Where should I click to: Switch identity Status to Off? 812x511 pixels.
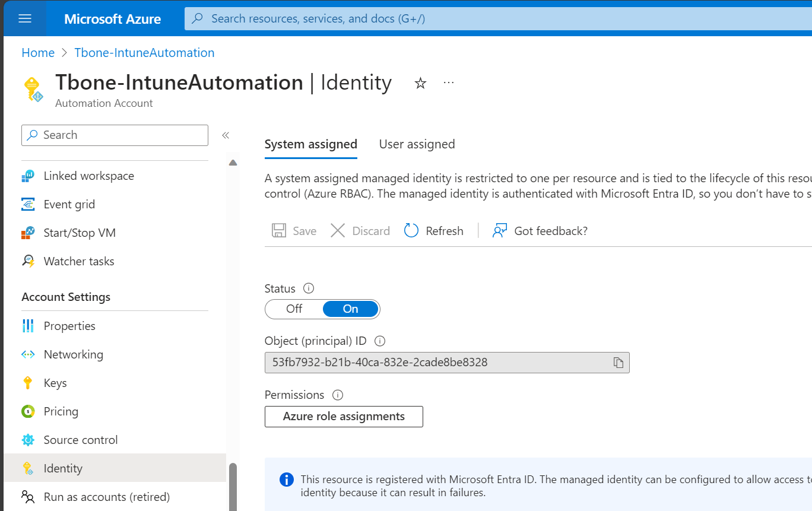click(x=294, y=309)
